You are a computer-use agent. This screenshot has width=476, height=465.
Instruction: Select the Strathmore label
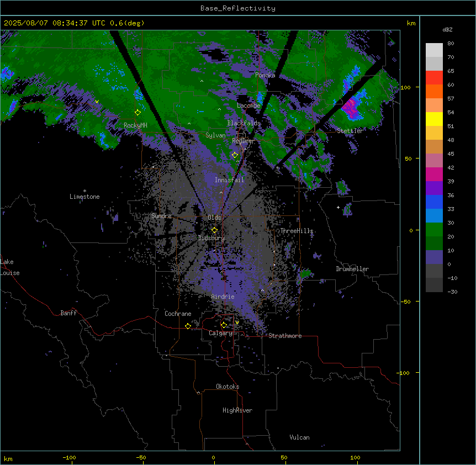(285, 336)
